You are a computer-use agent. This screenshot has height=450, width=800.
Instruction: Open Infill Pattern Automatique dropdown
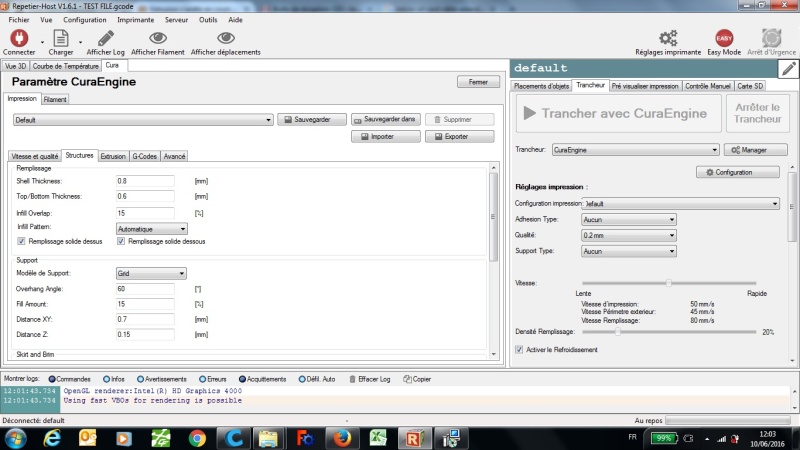[152, 229]
